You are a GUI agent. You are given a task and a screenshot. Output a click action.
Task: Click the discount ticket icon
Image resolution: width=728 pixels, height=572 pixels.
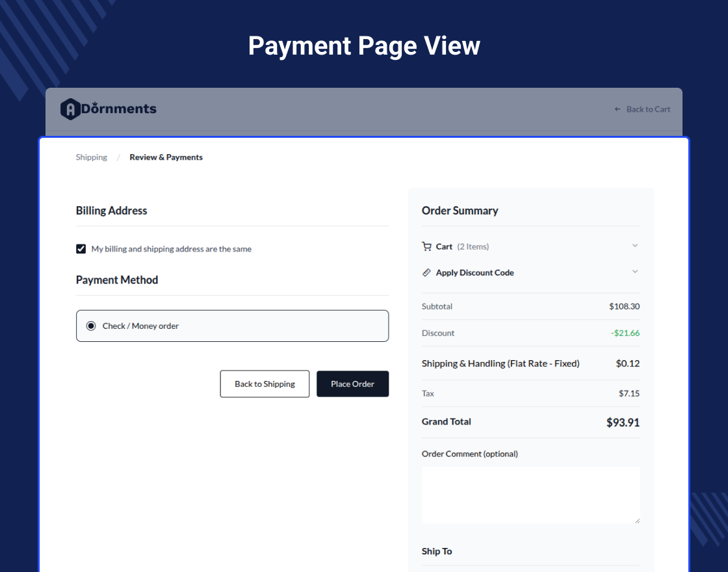click(x=426, y=272)
